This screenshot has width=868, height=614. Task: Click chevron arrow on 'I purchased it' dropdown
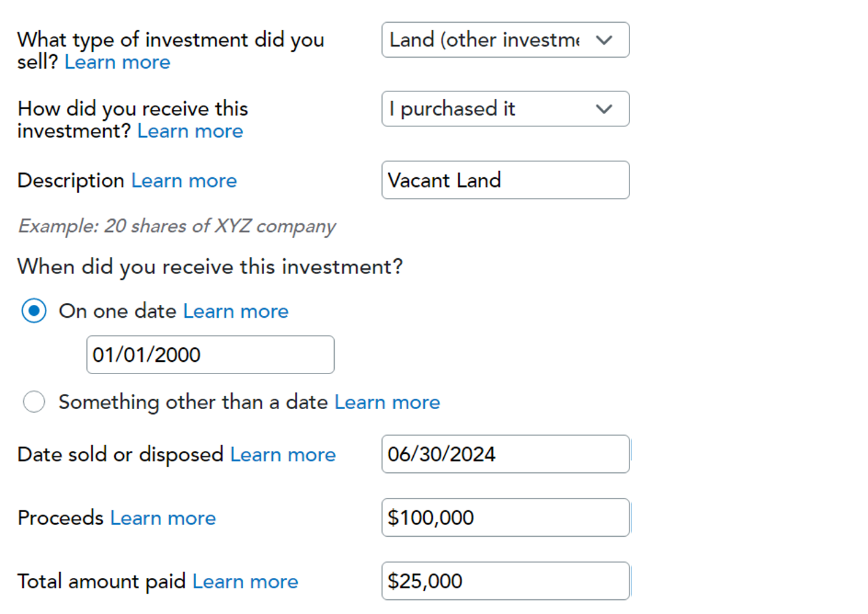(604, 109)
